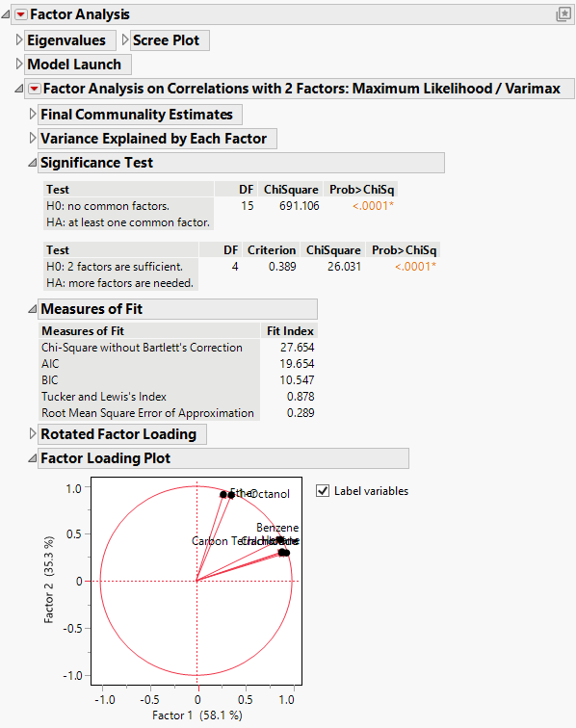Click DF value 15 in first test

click(x=248, y=206)
